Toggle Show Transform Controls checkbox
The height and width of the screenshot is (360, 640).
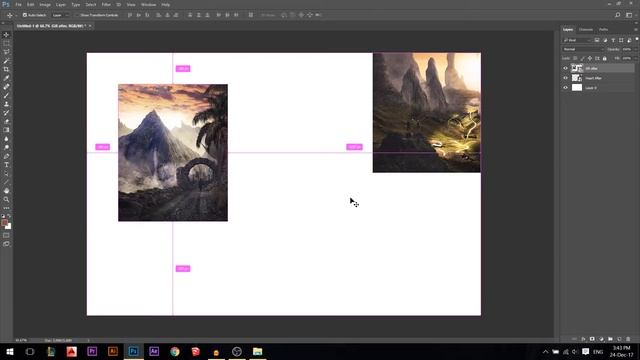click(76, 15)
